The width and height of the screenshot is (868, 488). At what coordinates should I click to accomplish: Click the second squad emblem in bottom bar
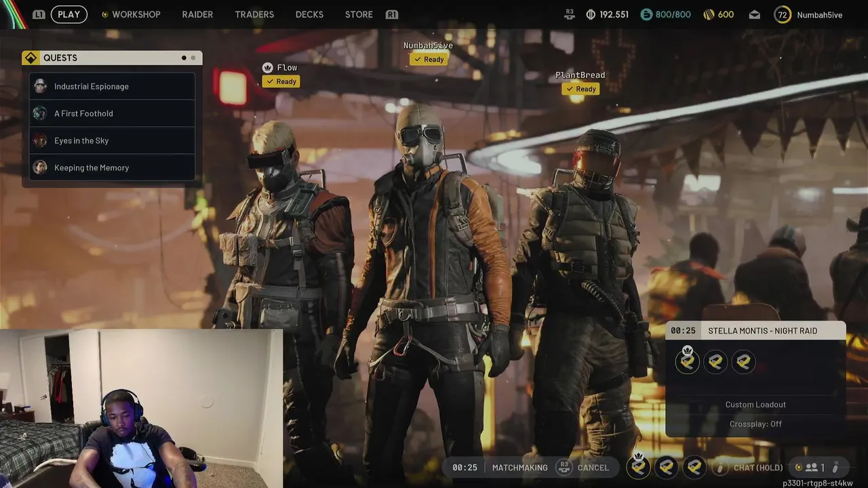[x=667, y=467]
